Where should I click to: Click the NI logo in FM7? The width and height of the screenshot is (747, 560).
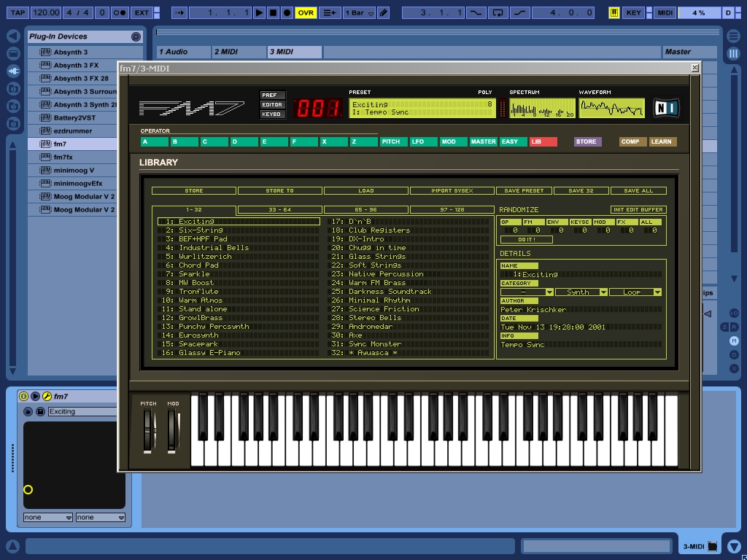tap(665, 108)
